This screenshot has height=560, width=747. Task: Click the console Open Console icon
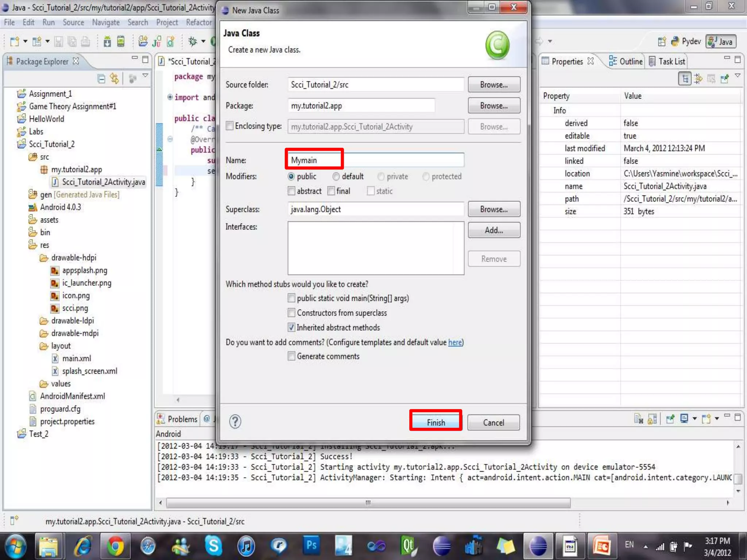[x=707, y=419]
